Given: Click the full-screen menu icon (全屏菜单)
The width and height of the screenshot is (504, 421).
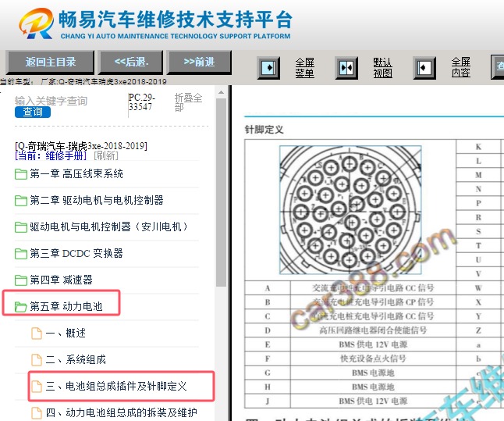Looking at the screenshot, I should (268, 68).
